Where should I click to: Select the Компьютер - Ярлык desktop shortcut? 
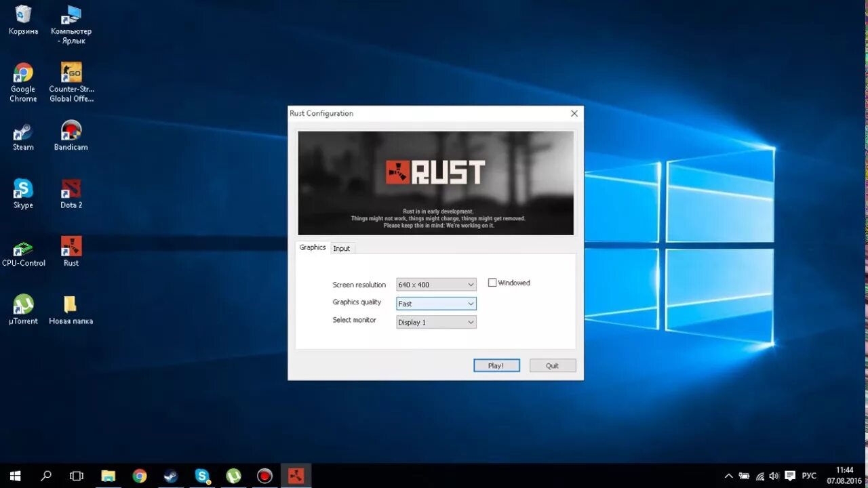pyautogui.click(x=71, y=24)
